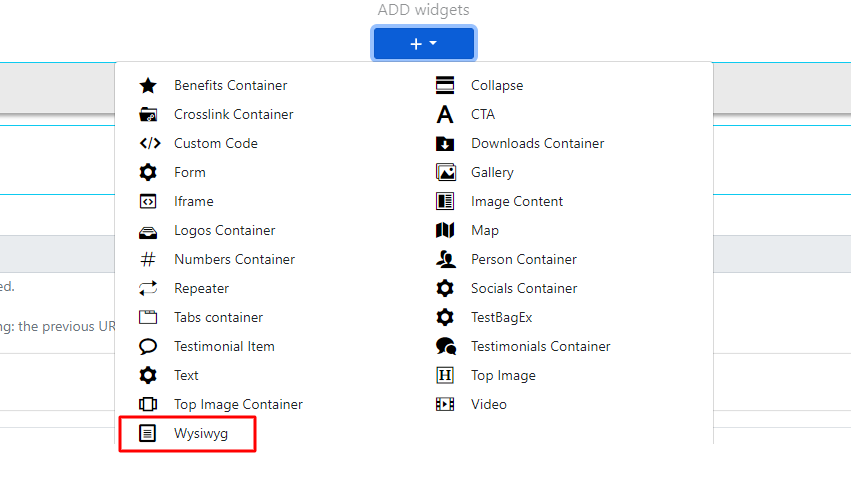Click the Testimonials Container chat bubbles icon
The image size is (851, 483).
(445, 347)
